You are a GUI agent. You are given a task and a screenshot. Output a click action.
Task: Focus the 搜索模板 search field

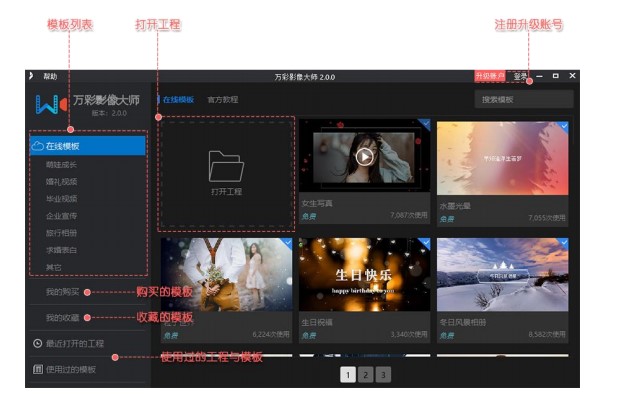[x=524, y=99]
